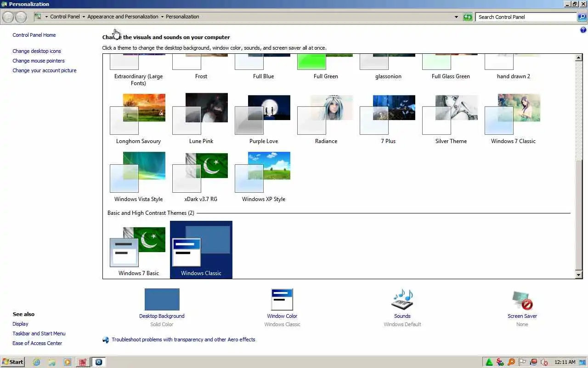The height and width of the screenshot is (368, 588).
Task: Select the Windows 7 Basic theme
Action: pyautogui.click(x=138, y=250)
